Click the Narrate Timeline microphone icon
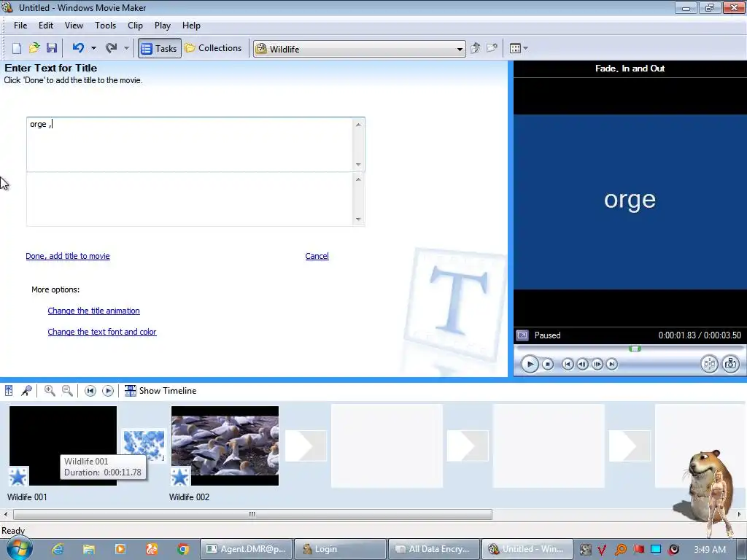 click(x=26, y=391)
